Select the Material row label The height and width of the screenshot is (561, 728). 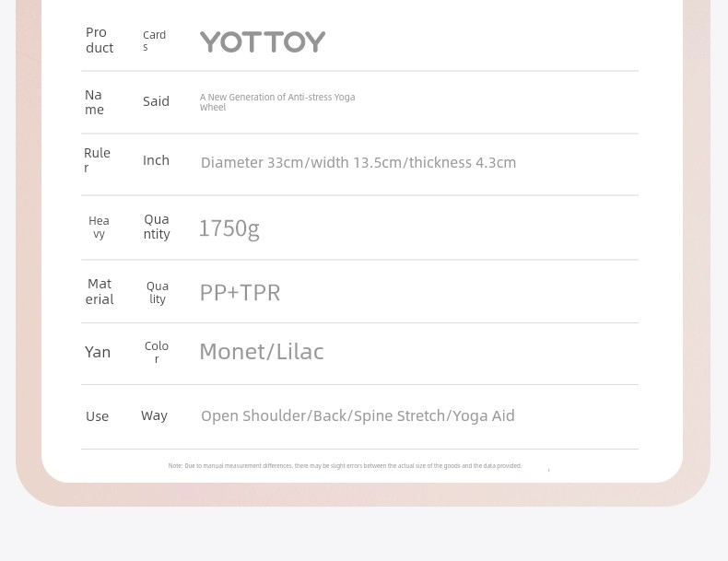[100, 291]
